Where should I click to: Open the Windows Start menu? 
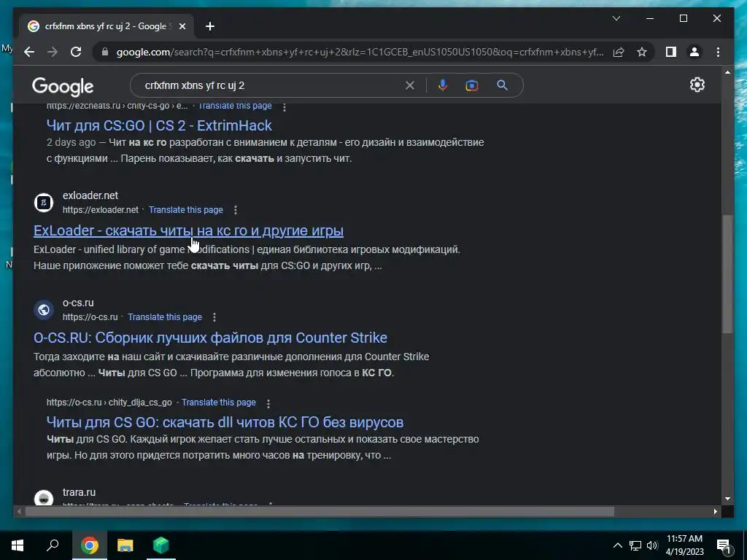point(18,545)
